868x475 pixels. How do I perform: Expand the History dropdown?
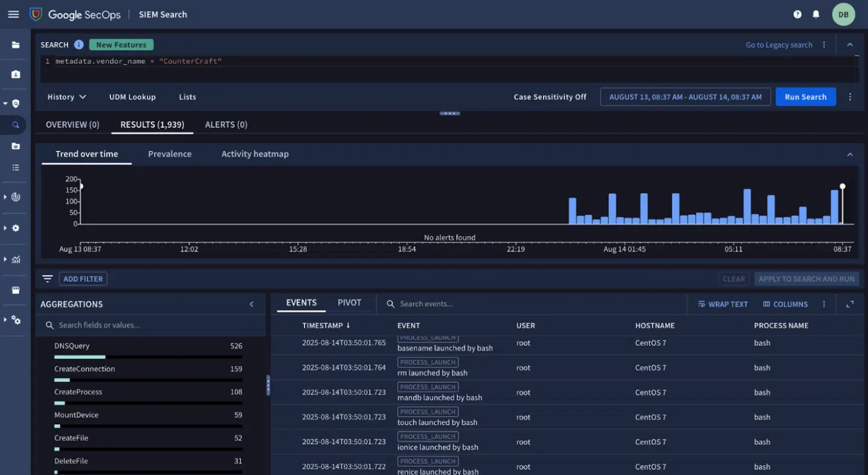coord(66,97)
